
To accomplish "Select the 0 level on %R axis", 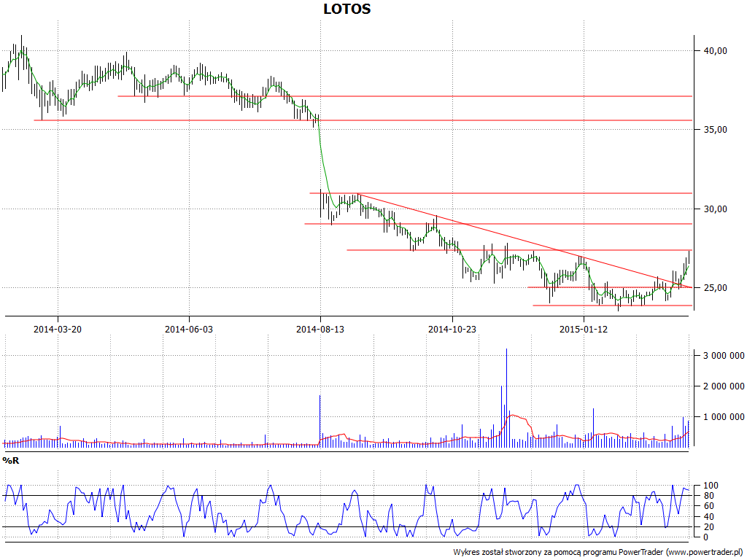I will pos(706,537).
